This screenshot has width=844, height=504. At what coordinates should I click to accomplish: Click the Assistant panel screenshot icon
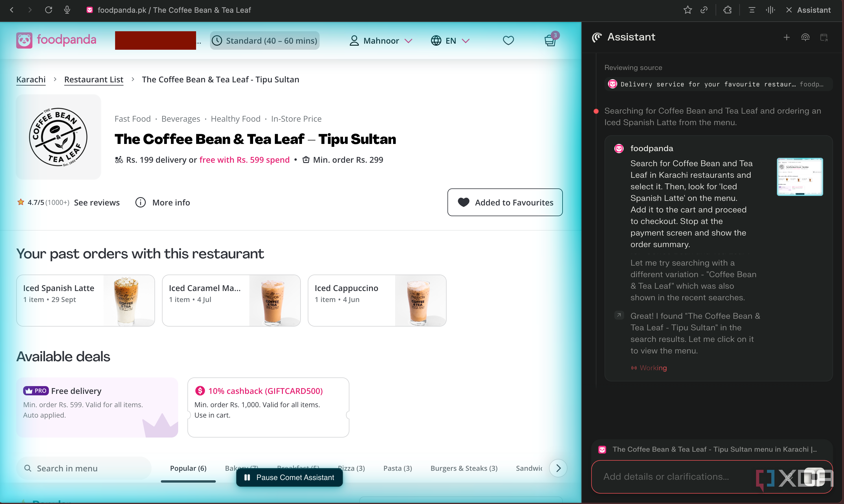point(824,37)
